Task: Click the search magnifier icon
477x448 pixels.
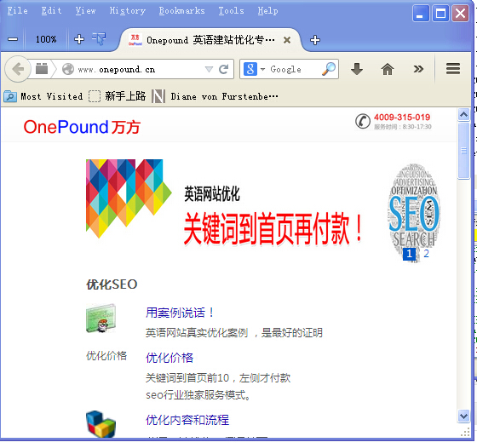Action: [328, 69]
